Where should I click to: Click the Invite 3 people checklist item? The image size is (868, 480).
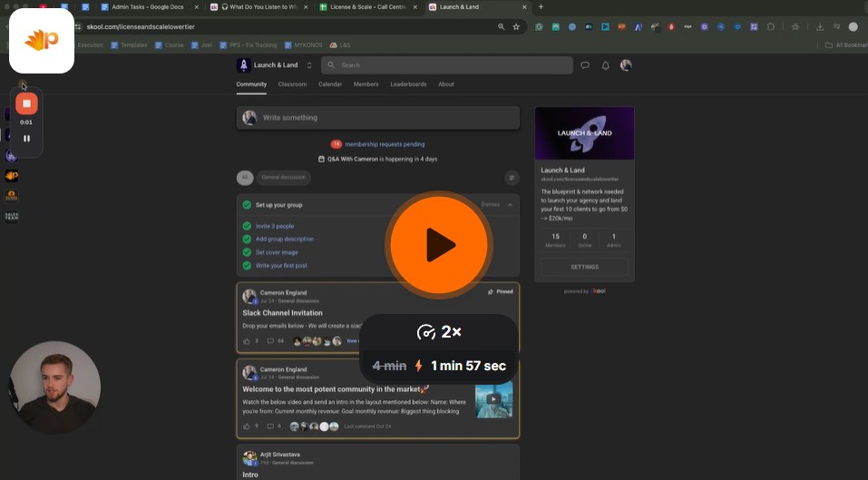(x=274, y=226)
